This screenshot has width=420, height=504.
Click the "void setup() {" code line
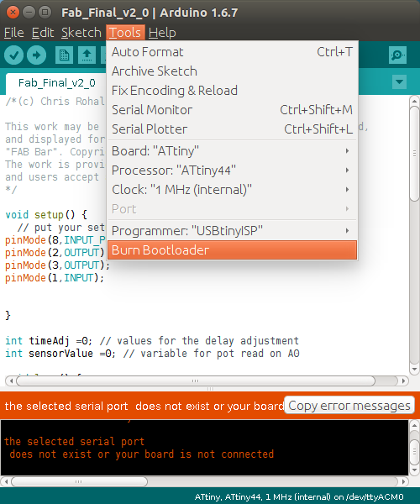pos(46,214)
